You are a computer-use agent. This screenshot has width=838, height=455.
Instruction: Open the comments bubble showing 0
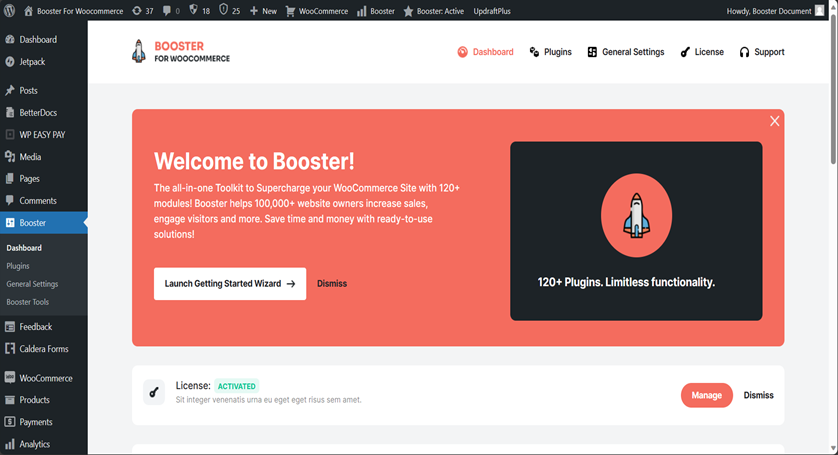click(171, 11)
